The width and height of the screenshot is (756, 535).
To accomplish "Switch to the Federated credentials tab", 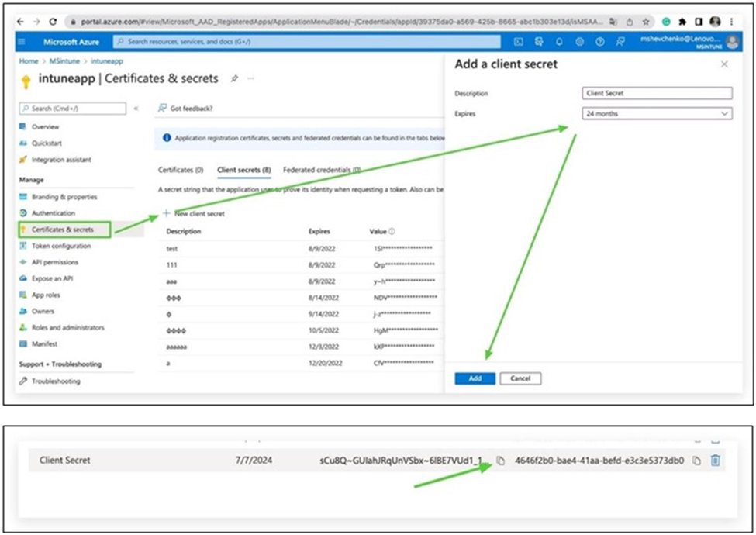I will pyautogui.click(x=321, y=169).
